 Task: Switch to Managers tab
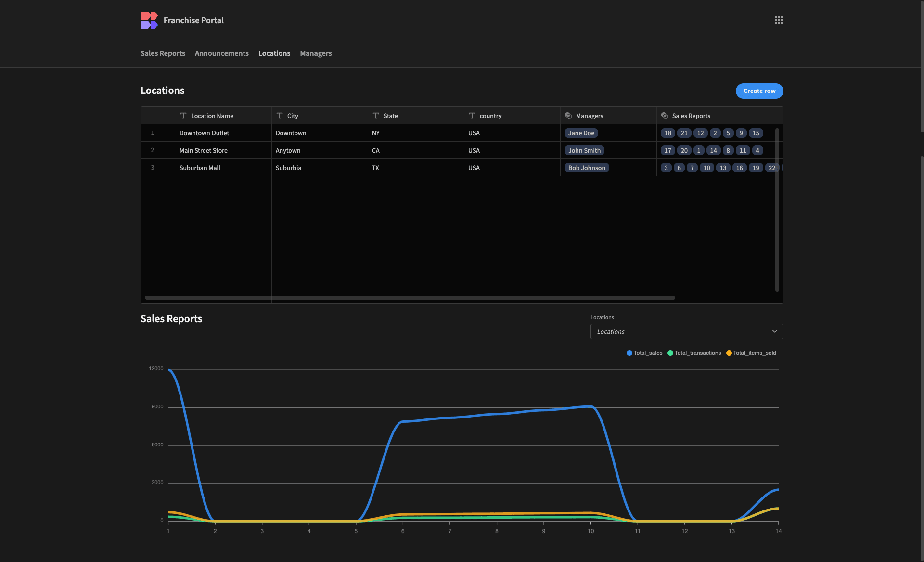click(x=316, y=53)
